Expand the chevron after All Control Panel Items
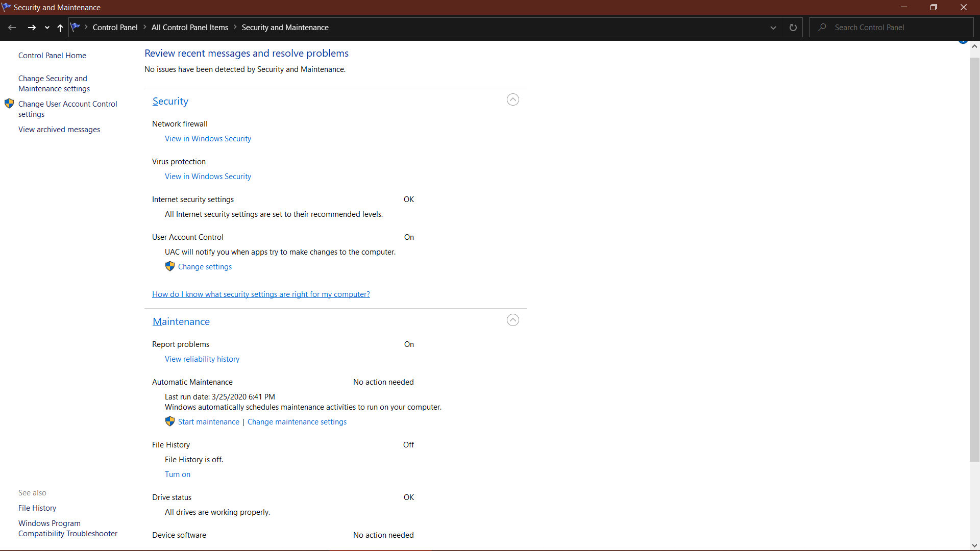 (235, 28)
